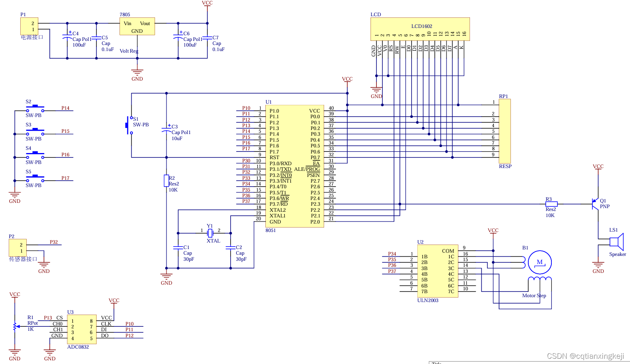The height and width of the screenshot is (364, 630).
Task: Click the P17 net label at S5
Action: [x=65, y=178]
